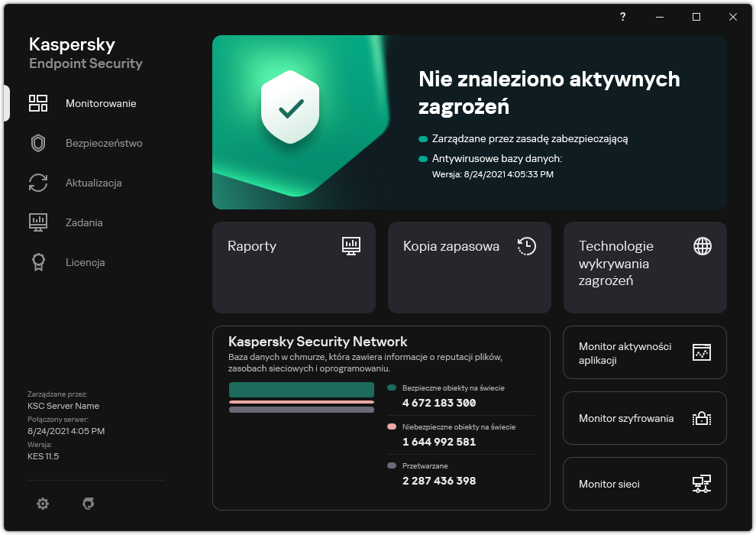Open settings via the gear icon

[x=43, y=504]
